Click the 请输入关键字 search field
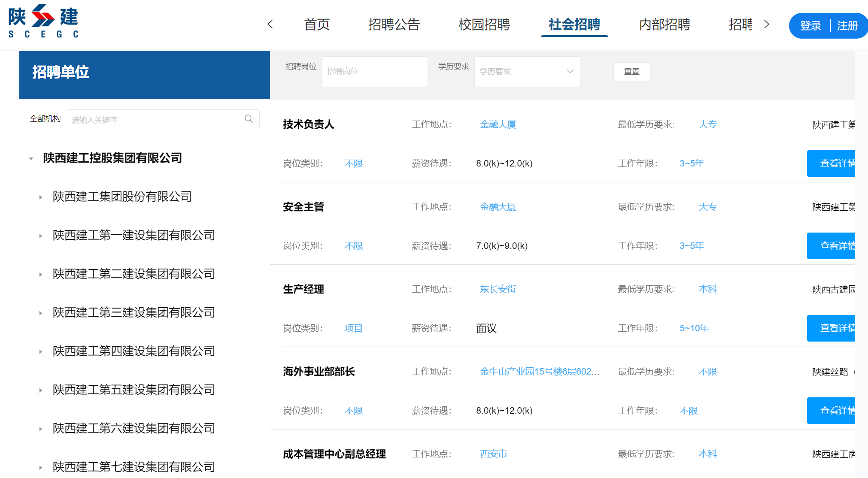 pos(163,119)
